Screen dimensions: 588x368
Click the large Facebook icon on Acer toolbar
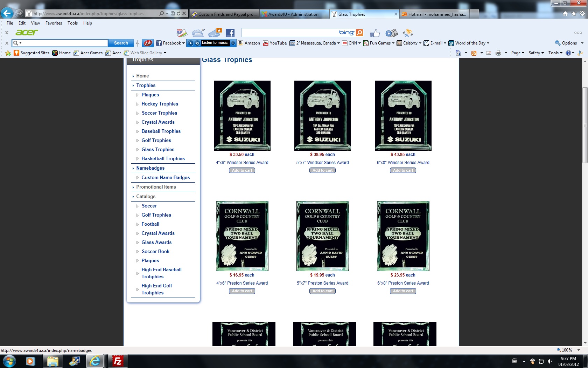230,33
